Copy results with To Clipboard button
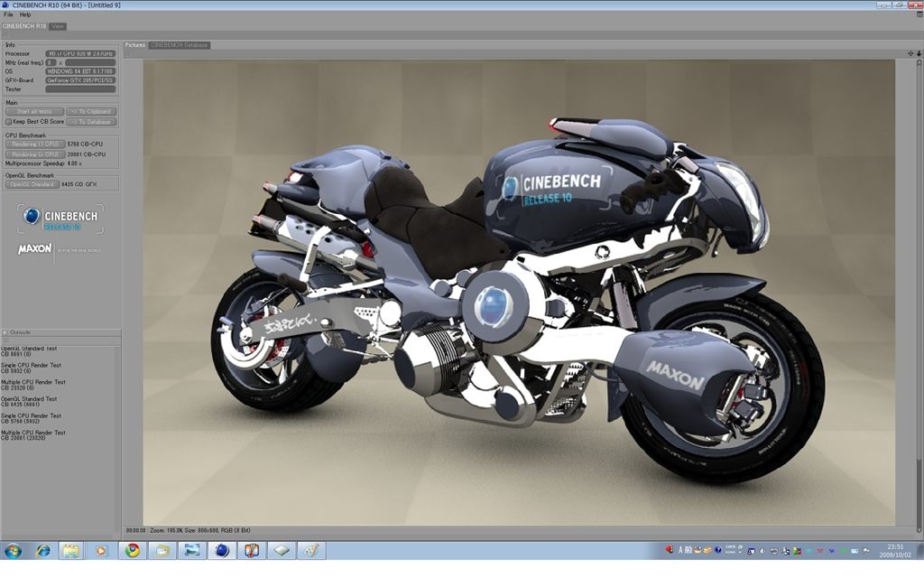Screen dimensions: 924x578 coord(91,111)
